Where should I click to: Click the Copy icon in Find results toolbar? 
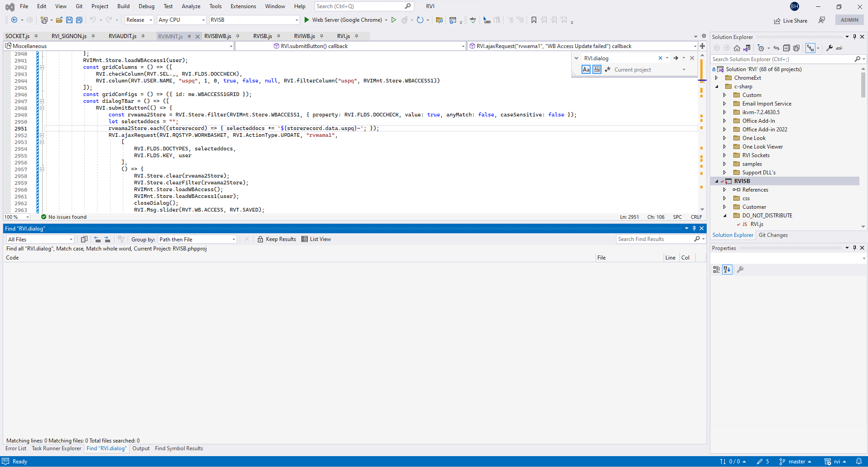pos(84,239)
